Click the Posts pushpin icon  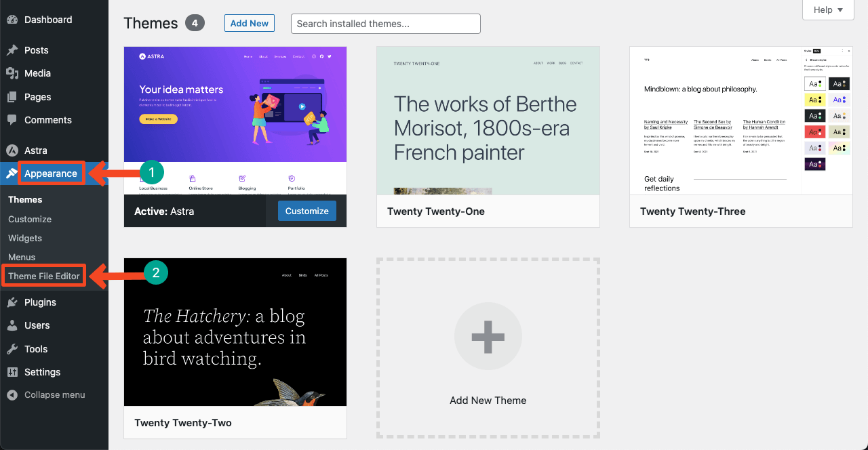[12, 50]
